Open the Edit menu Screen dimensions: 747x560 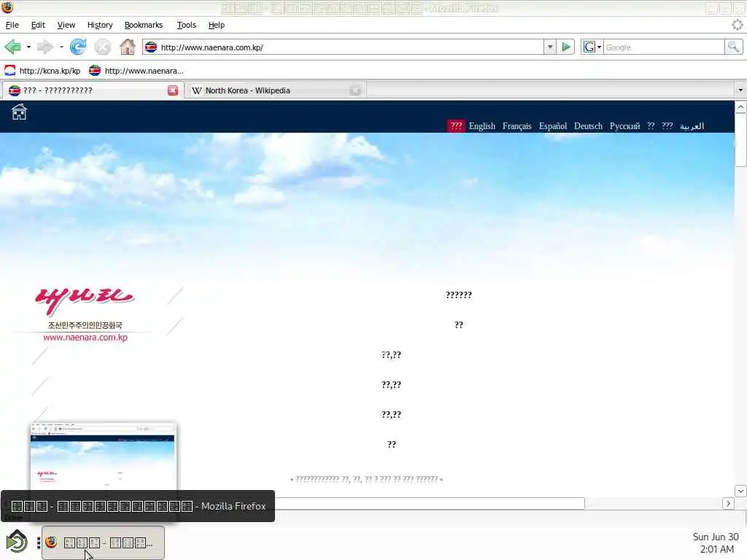[x=38, y=25]
